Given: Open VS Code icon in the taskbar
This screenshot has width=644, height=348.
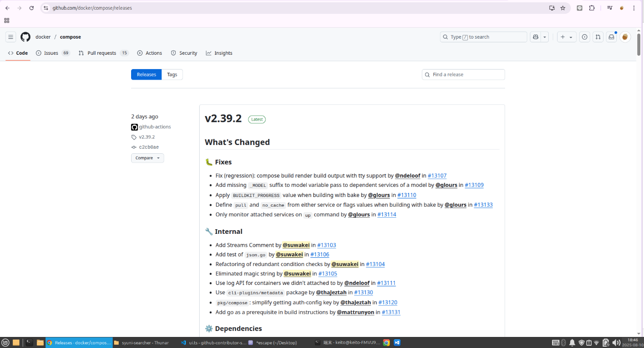Looking at the screenshot, I should point(397,342).
